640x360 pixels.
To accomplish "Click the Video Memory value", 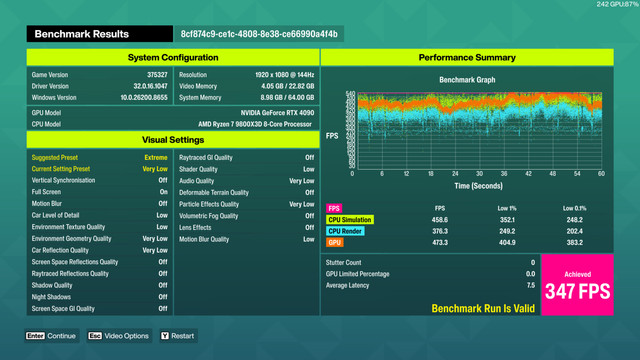I will tap(287, 87).
